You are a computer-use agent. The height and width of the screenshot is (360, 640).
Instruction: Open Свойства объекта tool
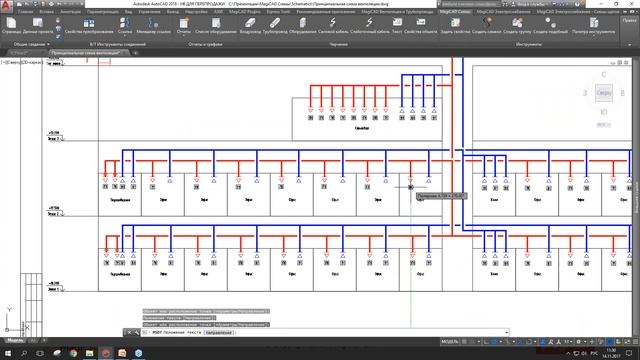[420, 25]
